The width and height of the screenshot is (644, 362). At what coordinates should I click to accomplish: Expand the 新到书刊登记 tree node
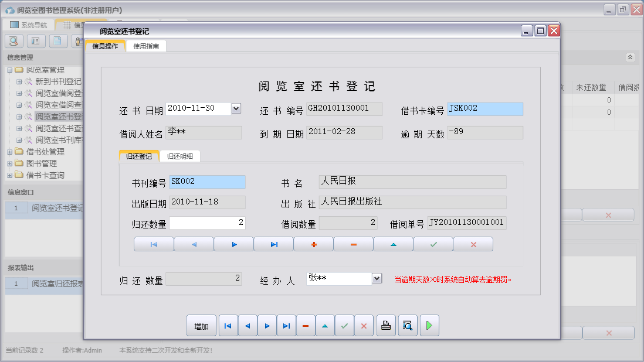click(x=19, y=81)
